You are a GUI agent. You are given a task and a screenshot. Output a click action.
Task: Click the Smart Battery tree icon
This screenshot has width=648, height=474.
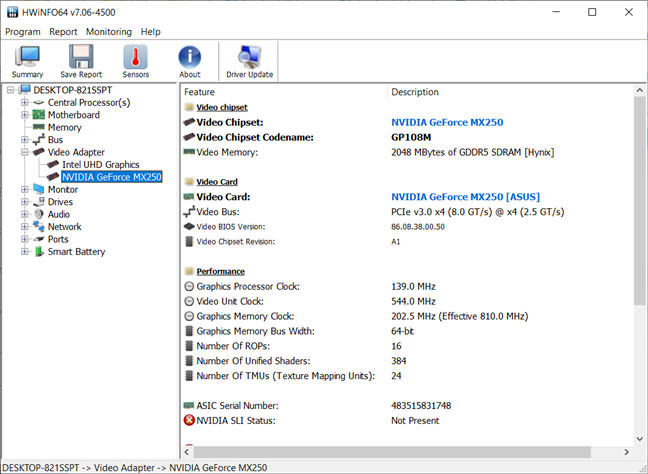point(38,251)
